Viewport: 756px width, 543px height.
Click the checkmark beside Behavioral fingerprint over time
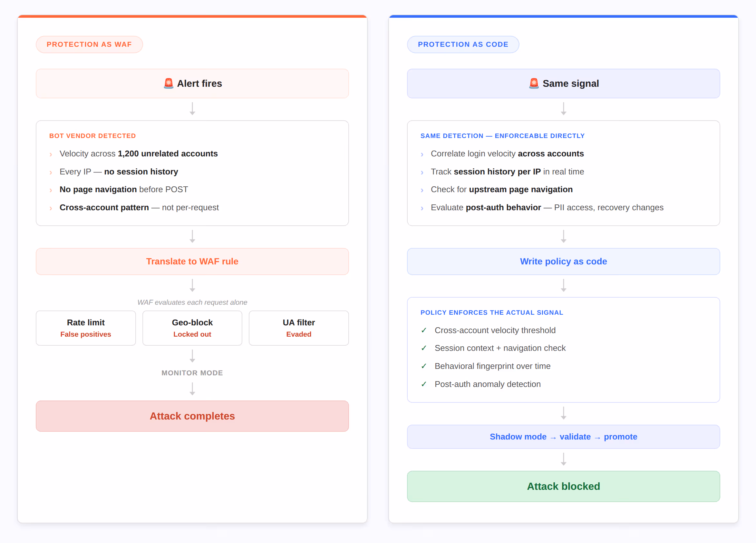click(x=424, y=366)
